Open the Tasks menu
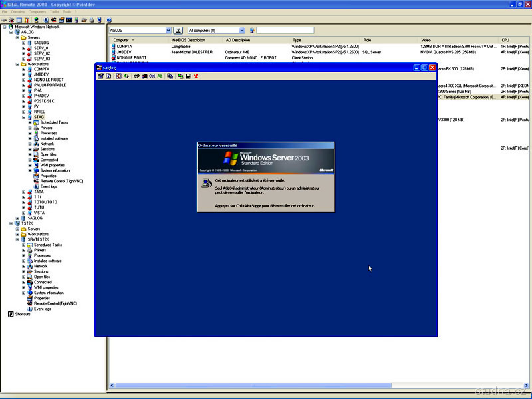 (54, 12)
